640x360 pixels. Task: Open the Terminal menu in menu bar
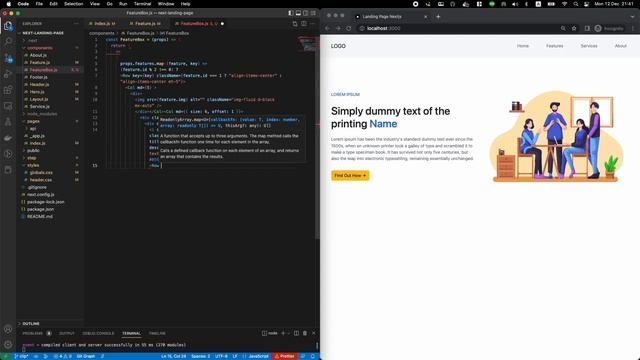click(142, 4)
